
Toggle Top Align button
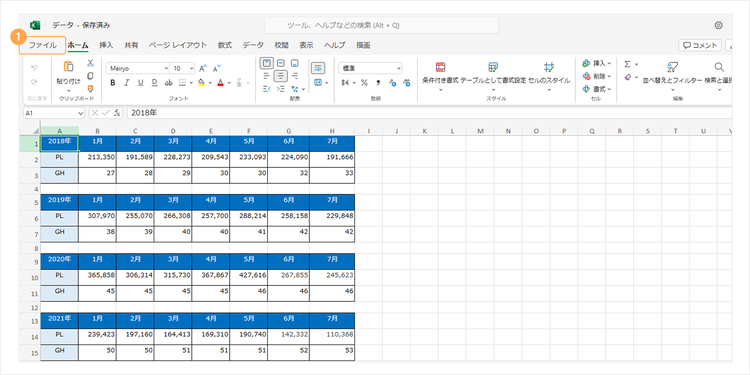click(x=267, y=63)
